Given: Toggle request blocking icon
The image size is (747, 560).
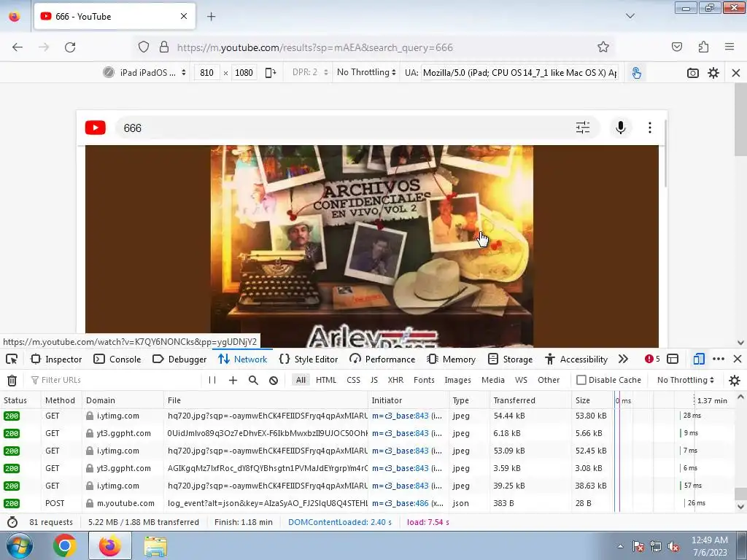Looking at the screenshot, I should [x=274, y=380].
